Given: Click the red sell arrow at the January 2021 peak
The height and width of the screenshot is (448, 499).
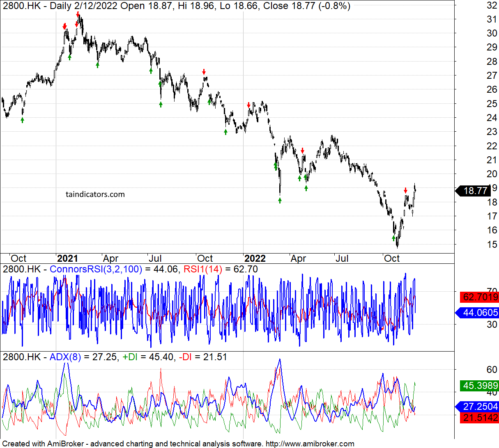Looking at the screenshot, I should [x=78, y=14].
